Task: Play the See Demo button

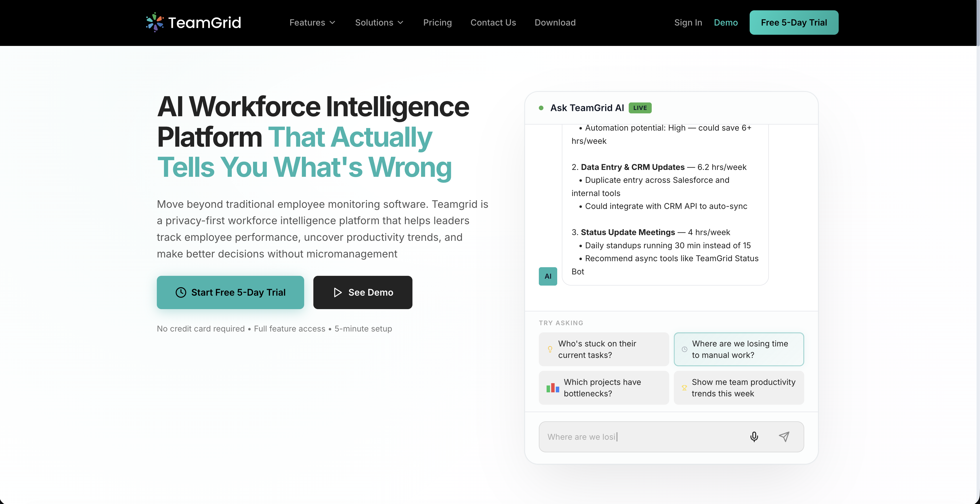Action: (x=362, y=292)
